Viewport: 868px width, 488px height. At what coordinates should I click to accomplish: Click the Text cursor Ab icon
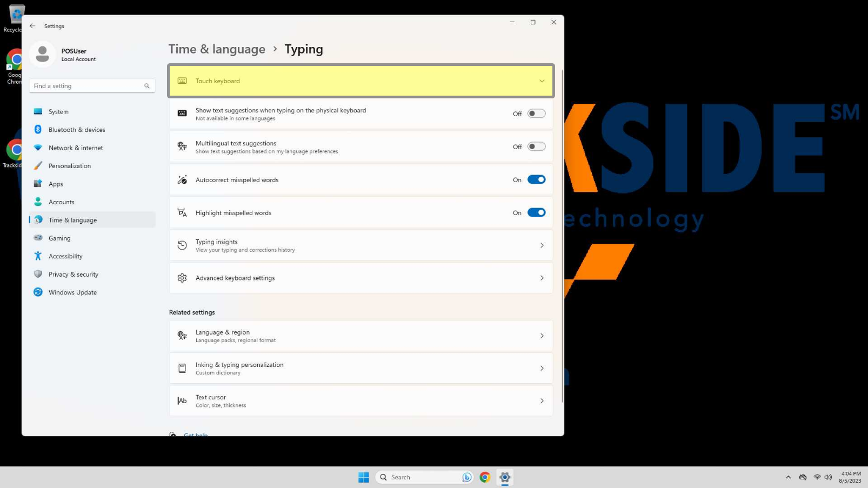[182, 400]
